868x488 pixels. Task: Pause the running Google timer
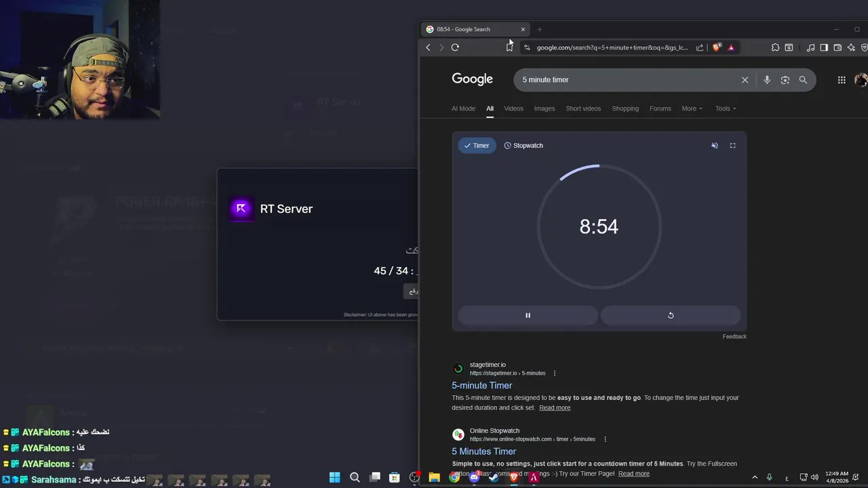coord(528,315)
